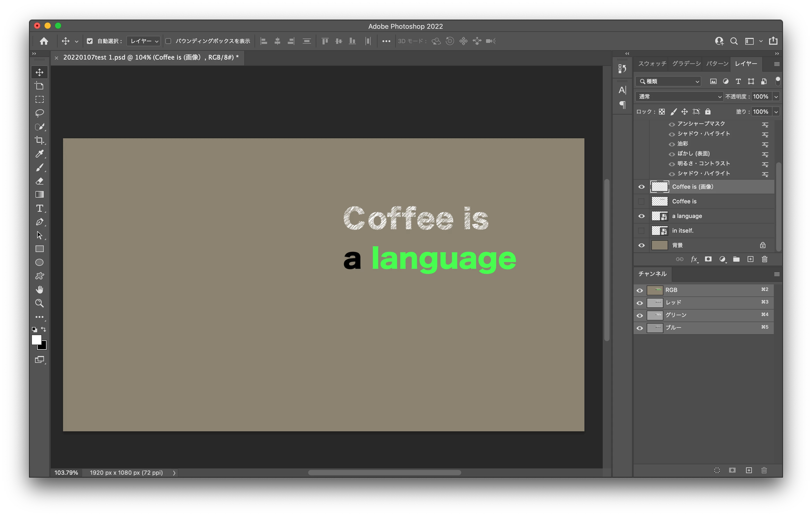Hide the 'a language' layer
Screen dimensions: 812x516
tap(641, 216)
